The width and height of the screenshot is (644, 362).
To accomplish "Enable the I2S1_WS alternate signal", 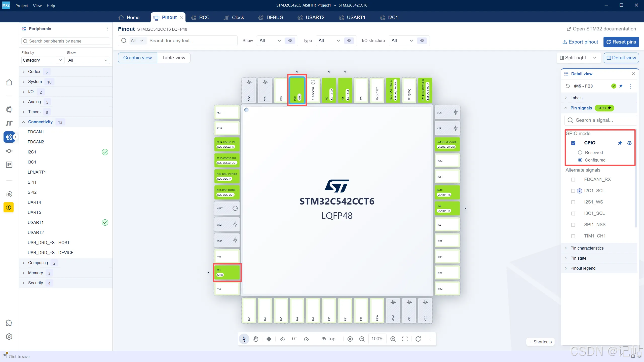I will 573,202.
